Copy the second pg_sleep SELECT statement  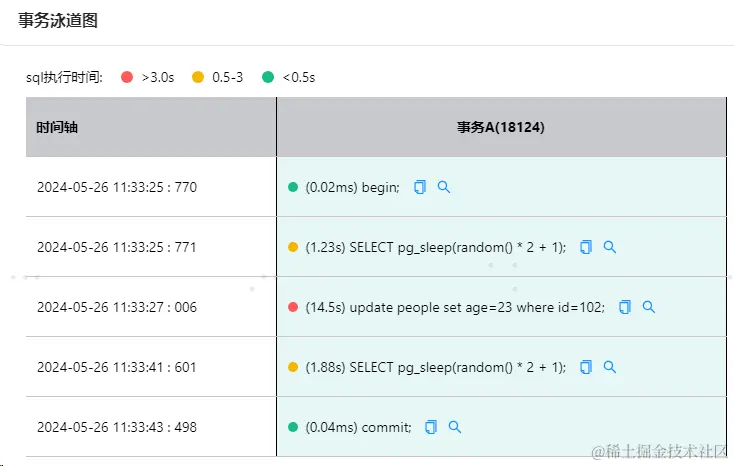coord(586,367)
